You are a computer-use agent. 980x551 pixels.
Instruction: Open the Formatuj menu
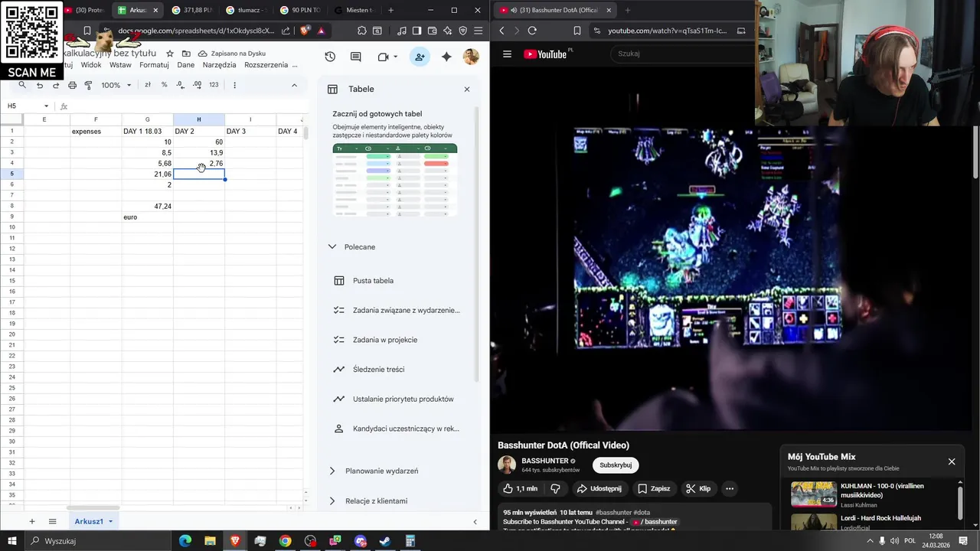[154, 65]
